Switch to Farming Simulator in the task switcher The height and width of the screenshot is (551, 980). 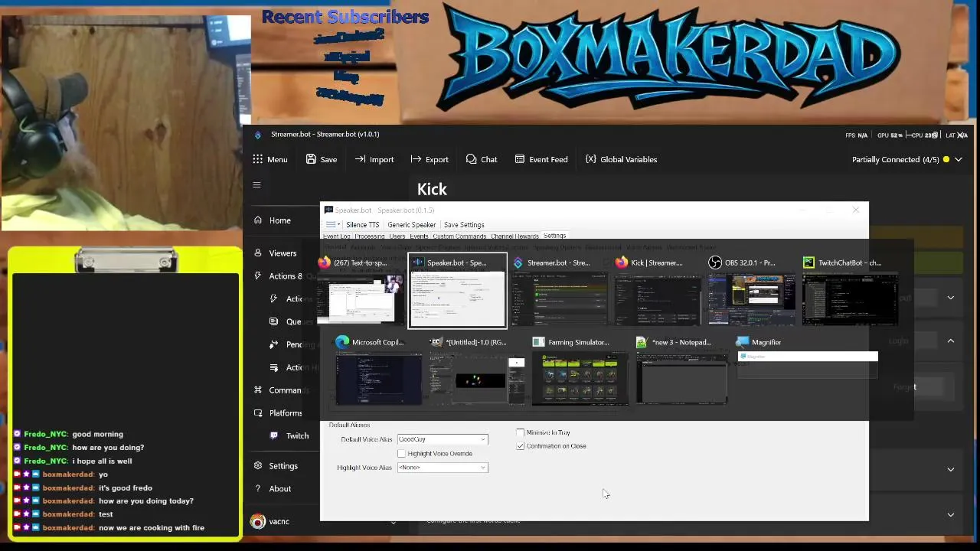[x=580, y=370]
